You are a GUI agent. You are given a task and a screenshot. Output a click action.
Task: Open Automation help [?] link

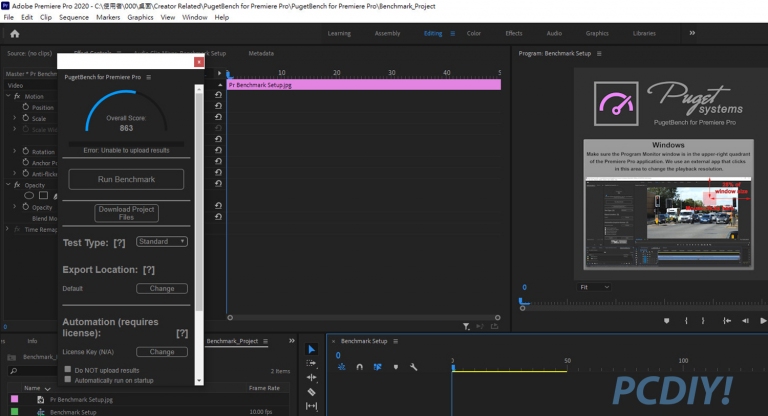182,333
